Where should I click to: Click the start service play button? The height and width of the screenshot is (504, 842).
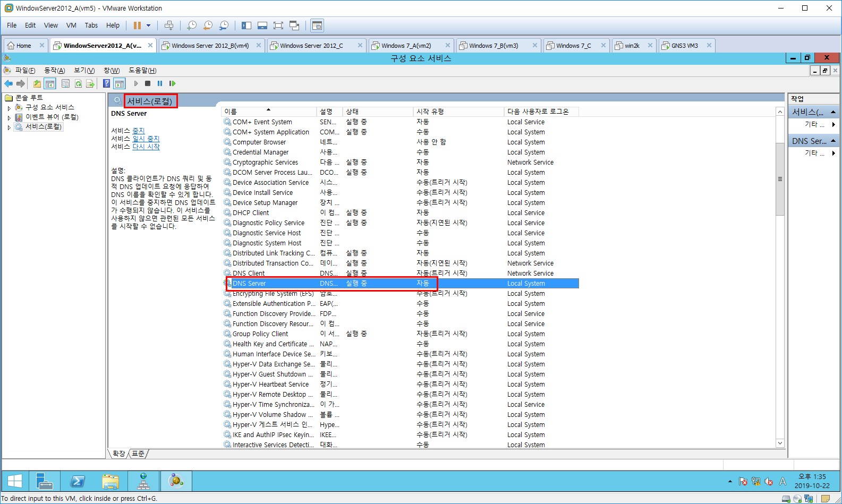tap(136, 83)
